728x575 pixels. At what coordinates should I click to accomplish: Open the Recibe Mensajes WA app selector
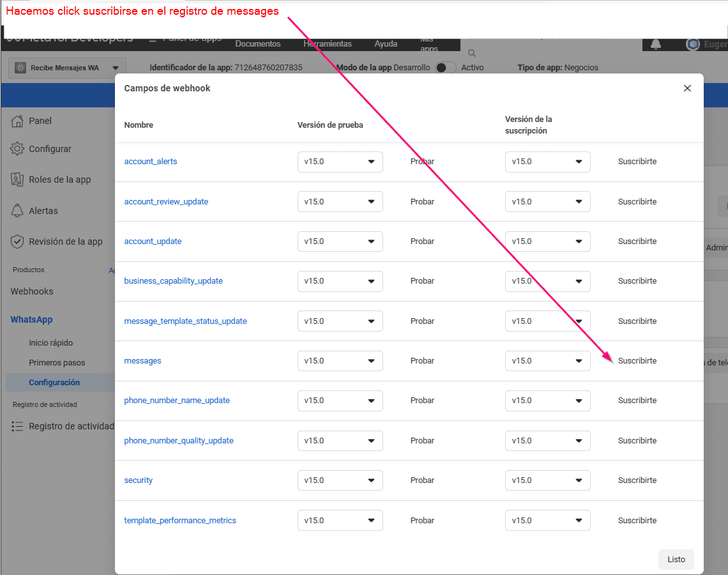tap(67, 68)
